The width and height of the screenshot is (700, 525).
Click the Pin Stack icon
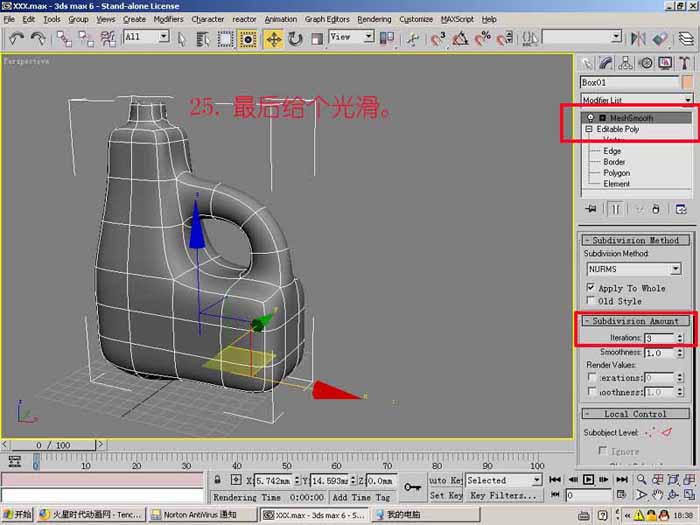click(x=591, y=209)
